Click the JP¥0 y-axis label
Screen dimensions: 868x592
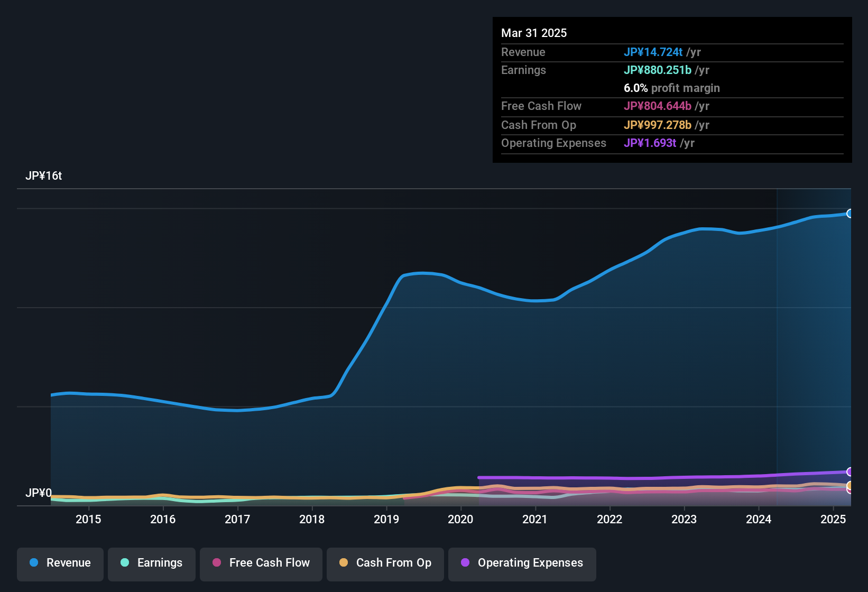click(x=39, y=493)
